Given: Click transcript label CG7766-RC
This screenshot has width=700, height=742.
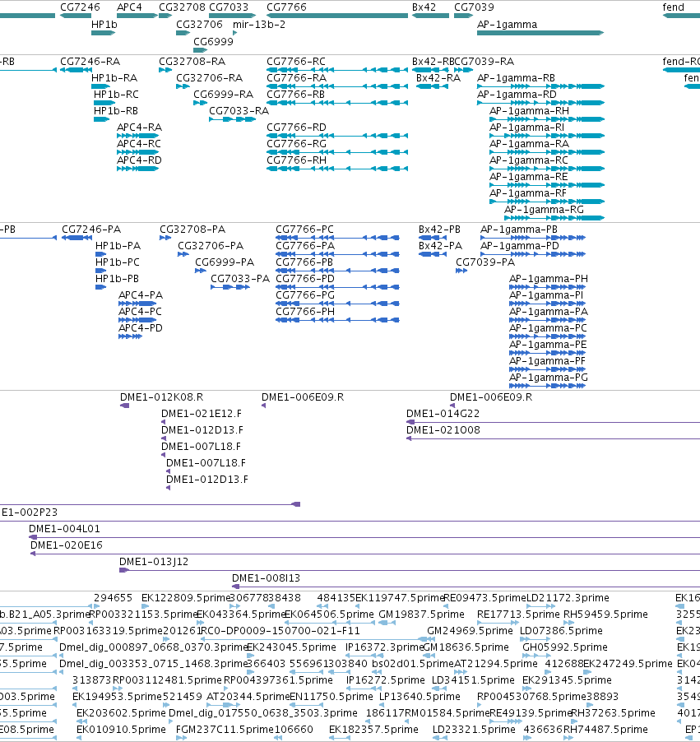Looking at the screenshot, I should pos(296,62).
